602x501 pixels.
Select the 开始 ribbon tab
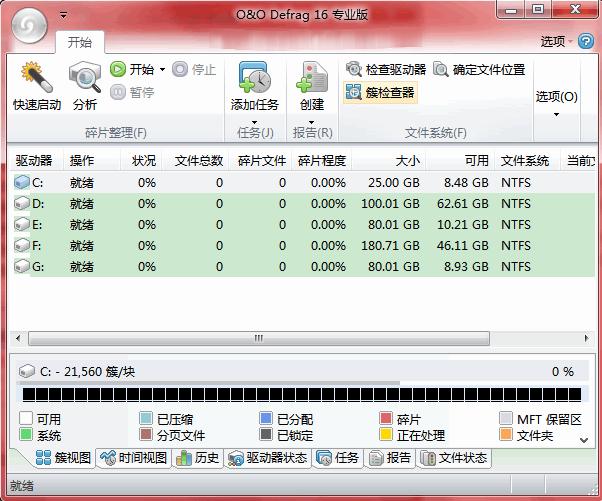click(80, 42)
